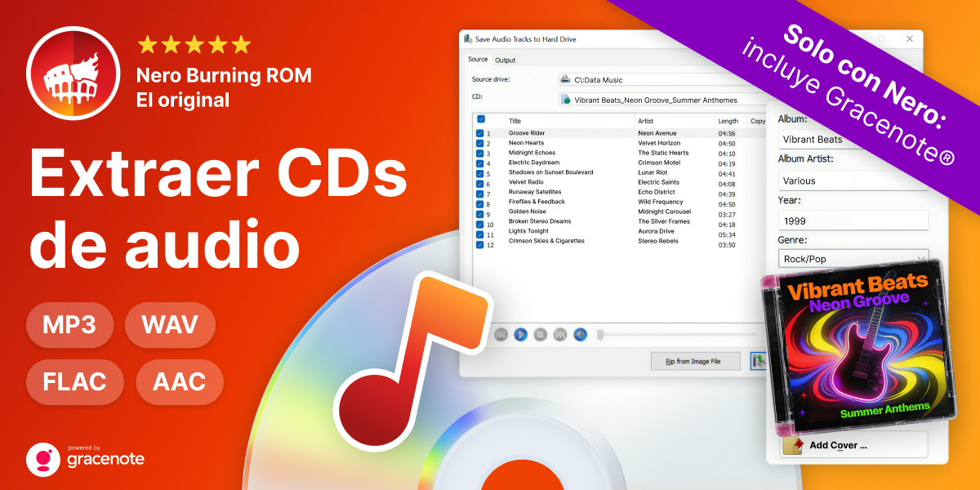This screenshot has width=980, height=490.
Task: Click the AAC format pill
Action: [180, 382]
